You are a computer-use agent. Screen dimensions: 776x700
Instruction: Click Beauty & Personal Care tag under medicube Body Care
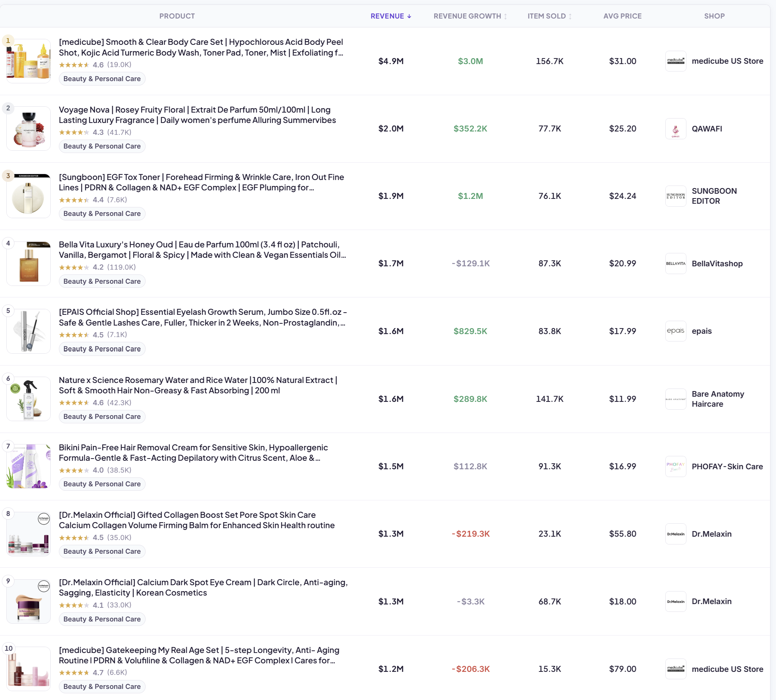102,79
